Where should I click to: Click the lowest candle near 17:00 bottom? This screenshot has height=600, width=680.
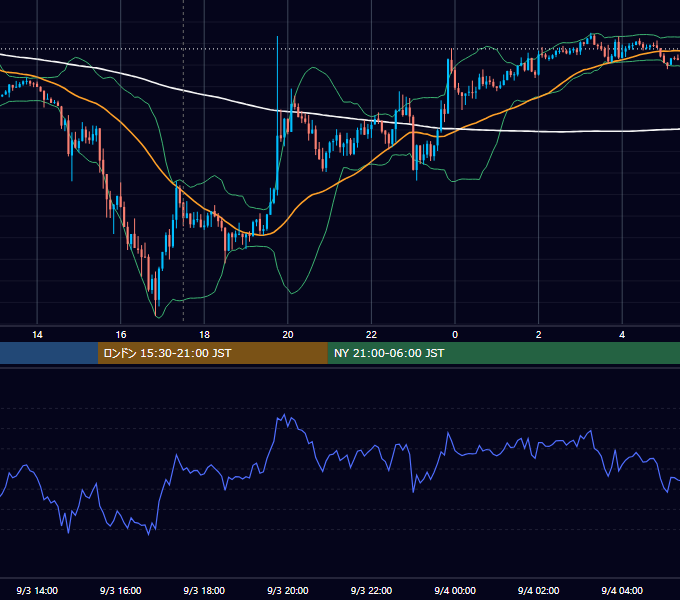click(x=156, y=295)
